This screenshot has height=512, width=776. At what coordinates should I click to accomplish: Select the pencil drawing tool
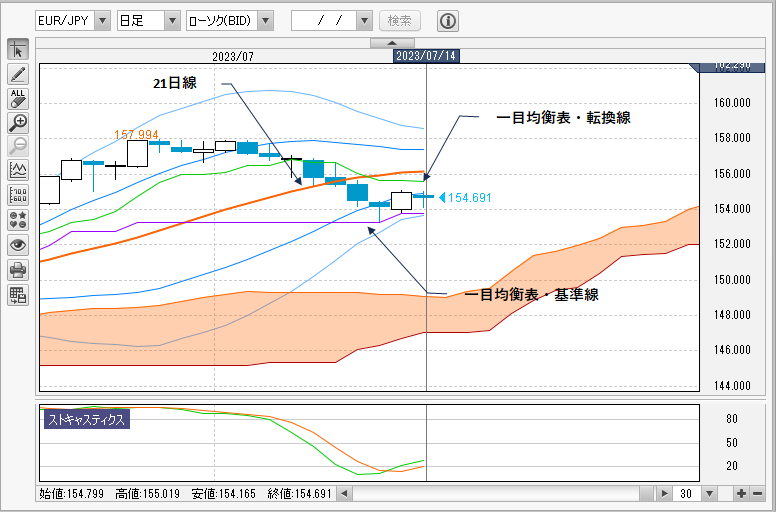tap(18, 74)
